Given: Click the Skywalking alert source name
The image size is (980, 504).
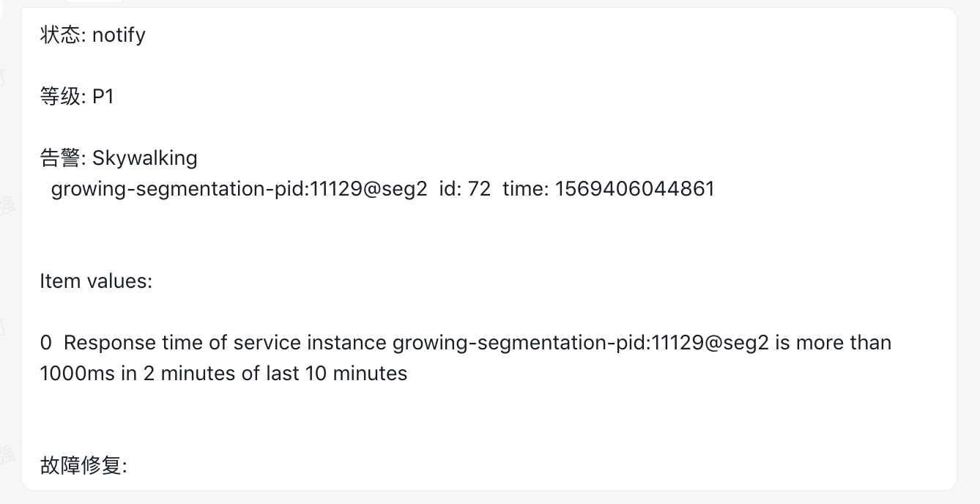Looking at the screenshot, I should click(145, 158).
